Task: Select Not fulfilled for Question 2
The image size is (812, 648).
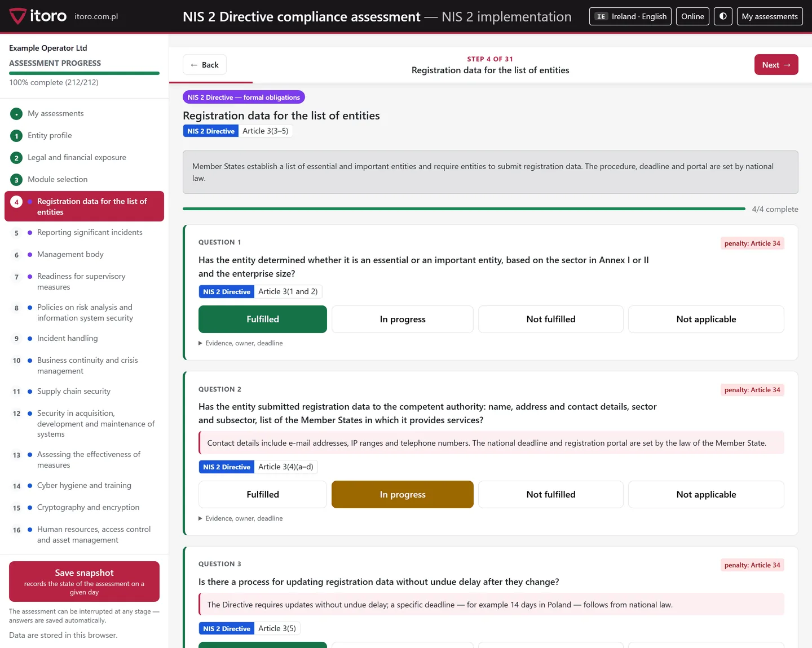Action: (x=551, y=494)
